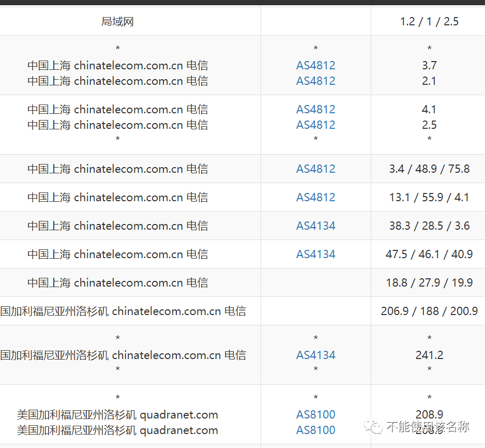This screenshot has height=448, width=485.
Task: Click 洛杉矶 chinatelecom location beside 206.9 / 188 / 200.9
Action: click(123, 311)
